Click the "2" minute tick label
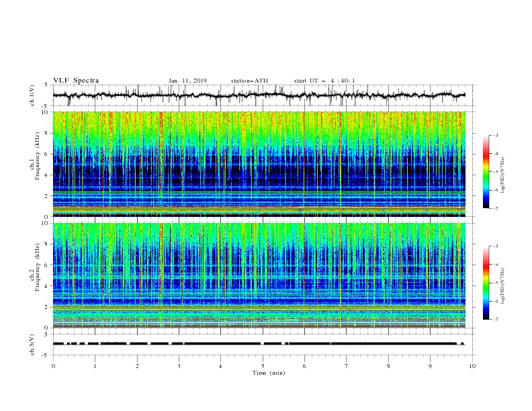Viewport: 532px width, 411px height. click(137, 366)
